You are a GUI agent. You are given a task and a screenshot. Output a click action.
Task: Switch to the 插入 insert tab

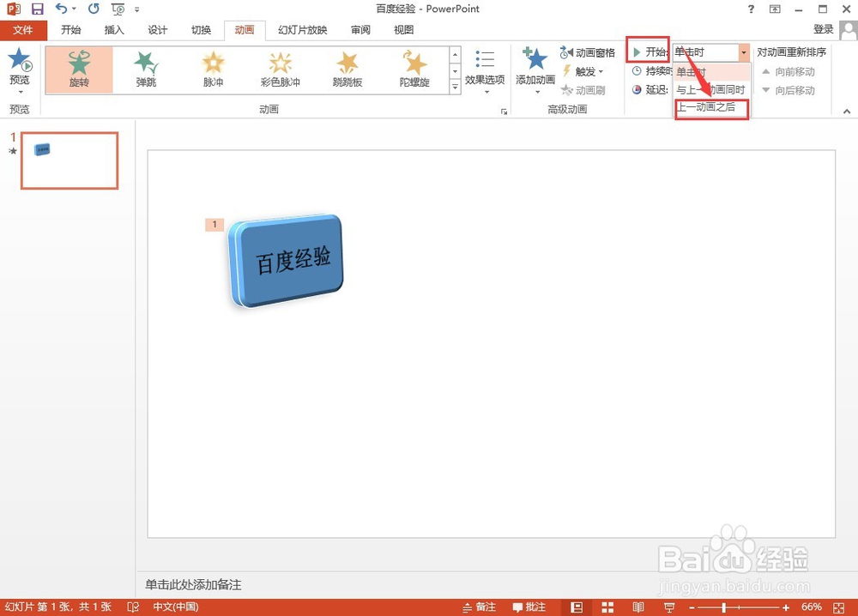[114, 30]
